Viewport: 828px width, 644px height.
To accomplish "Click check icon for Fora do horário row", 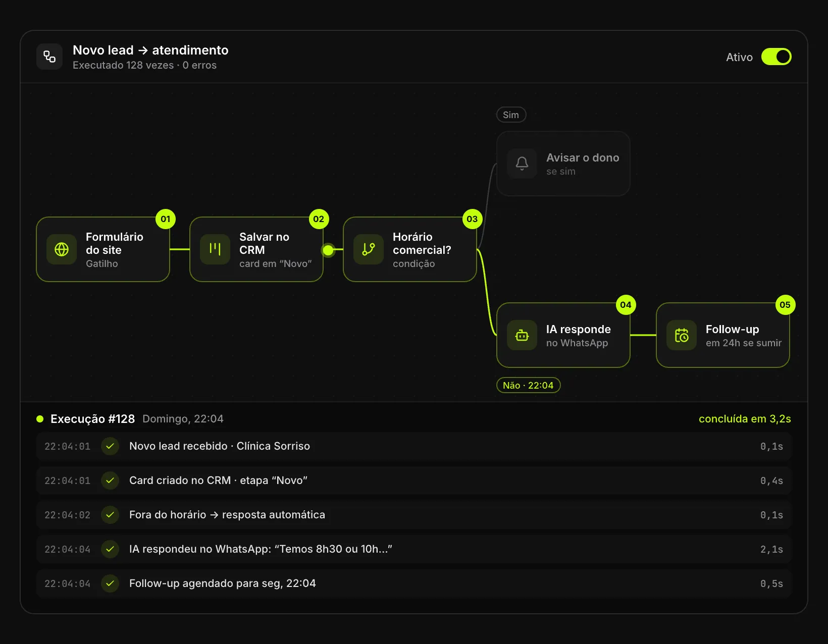I will 110,515.
